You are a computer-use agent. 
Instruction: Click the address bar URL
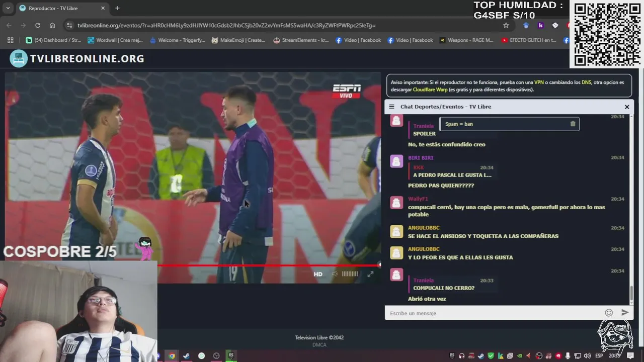(x=226, y=25)
